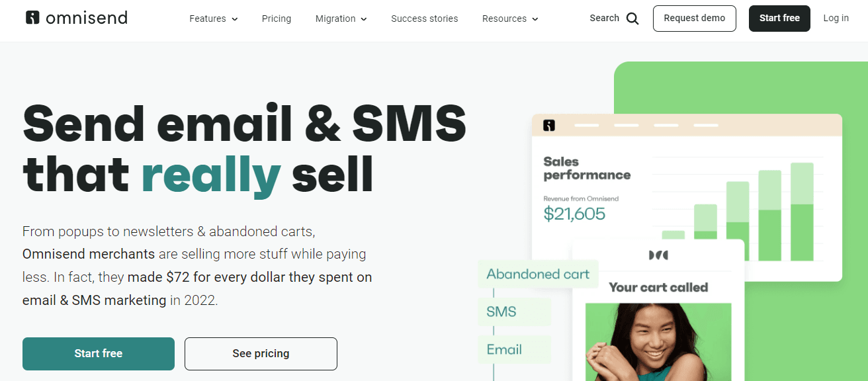Select Pricing in the navigation bar
This screenshot has width=868, height=381.
coord(277,19)
